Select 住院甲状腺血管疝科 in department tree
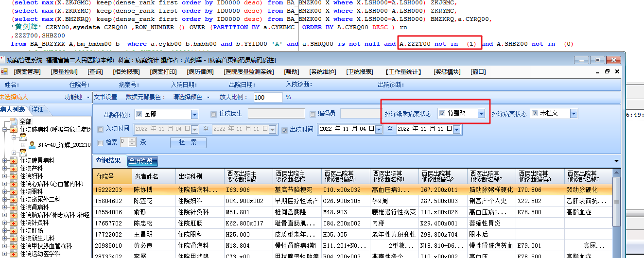Screen dimensions: 644x258 click(x=46, y=246)
